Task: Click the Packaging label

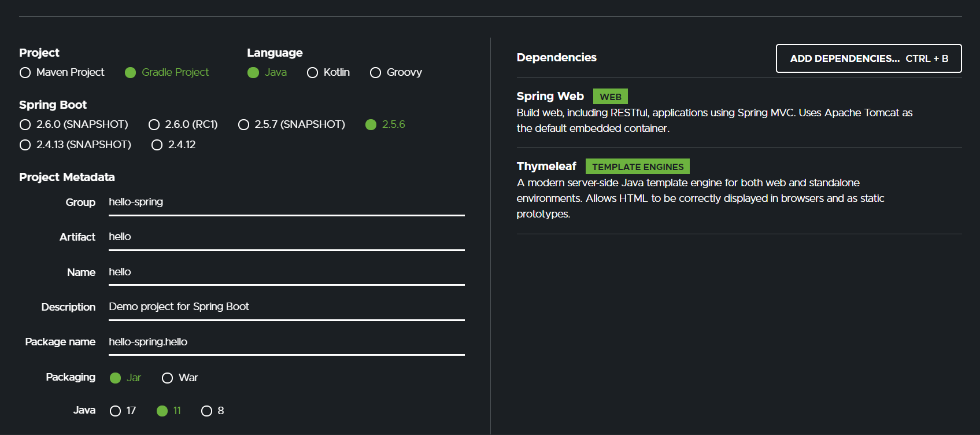Action: 71,377
